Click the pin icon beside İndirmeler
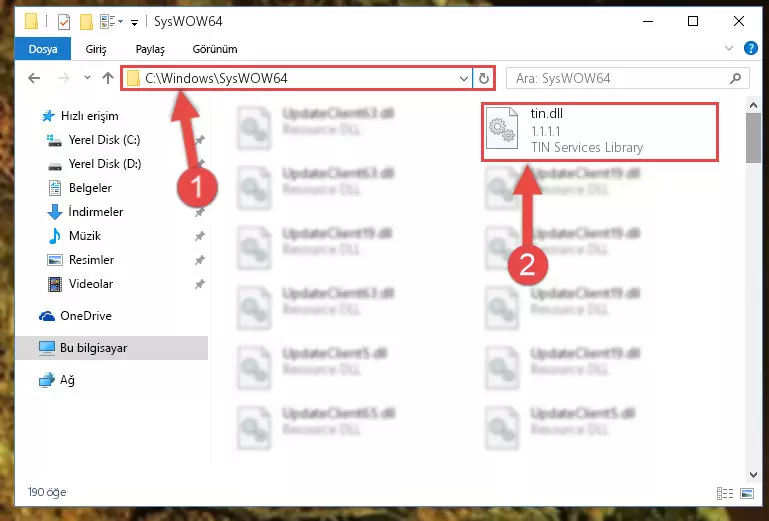The height and width of the screenshot is (521, 769). click(x=200, y=212)
